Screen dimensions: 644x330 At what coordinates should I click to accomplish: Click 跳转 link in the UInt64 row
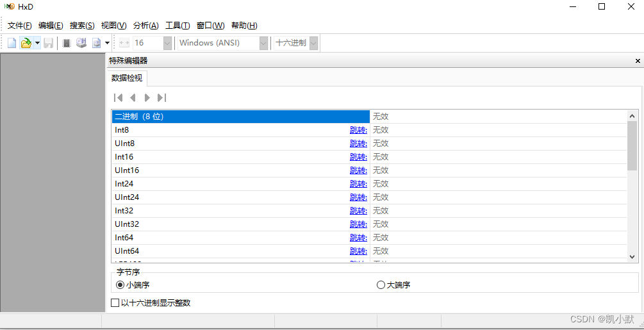click(359, 251)
